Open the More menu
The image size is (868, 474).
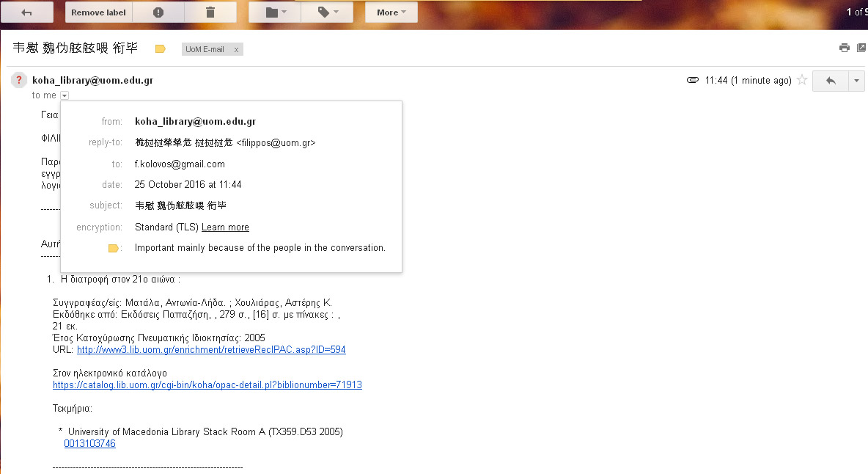coord(391,12)
